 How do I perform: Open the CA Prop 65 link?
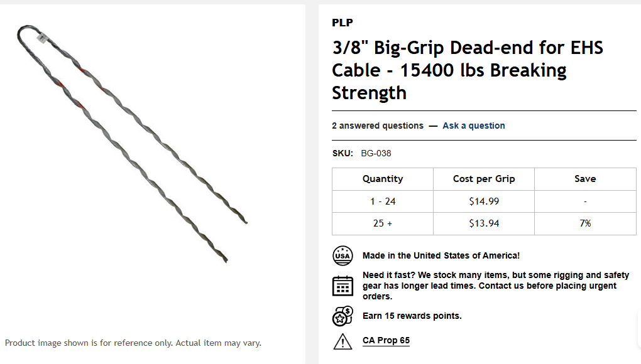click(x=386, y=341)
